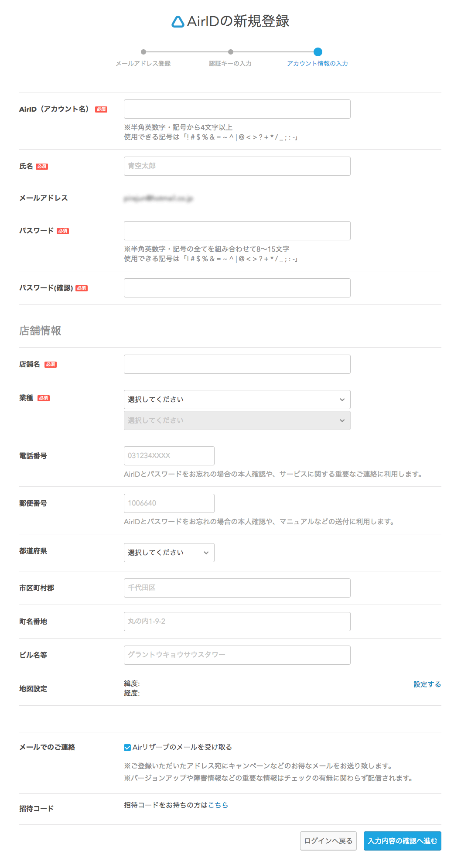
Task: Click the 店舗名 store name field
Action: [237, 364]
